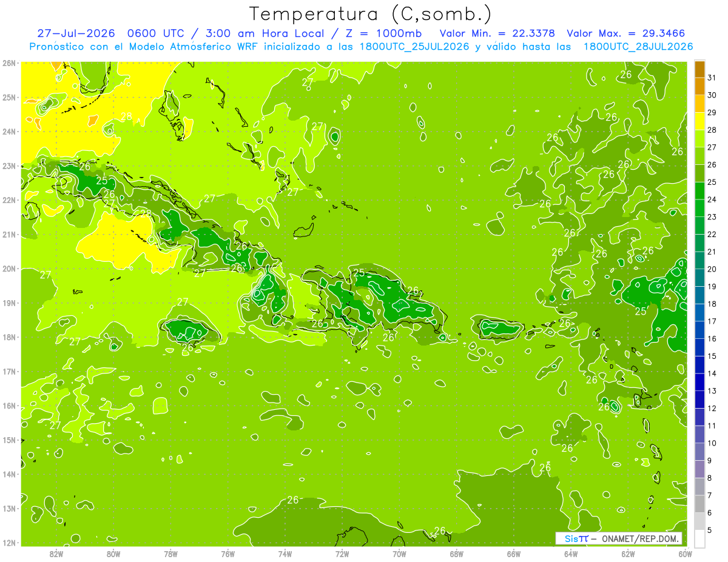Click color scale label "10"
This screenshot has height=562, width=728.
click(712, 443)
